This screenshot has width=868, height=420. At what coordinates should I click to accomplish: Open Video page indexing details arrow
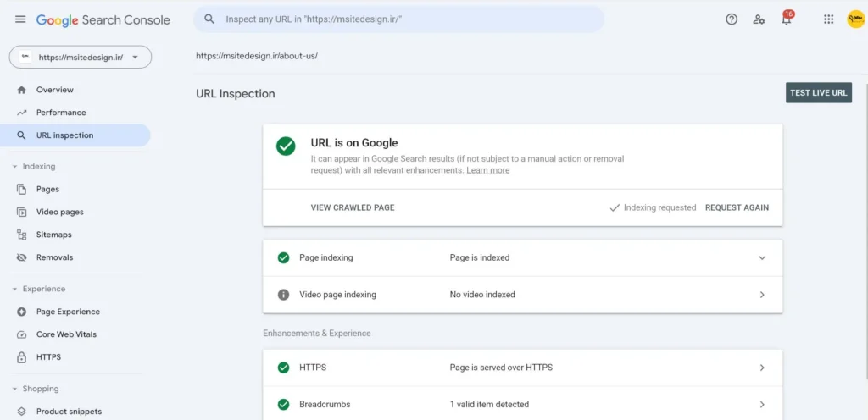pyautogui.click(x=762, y=295)
